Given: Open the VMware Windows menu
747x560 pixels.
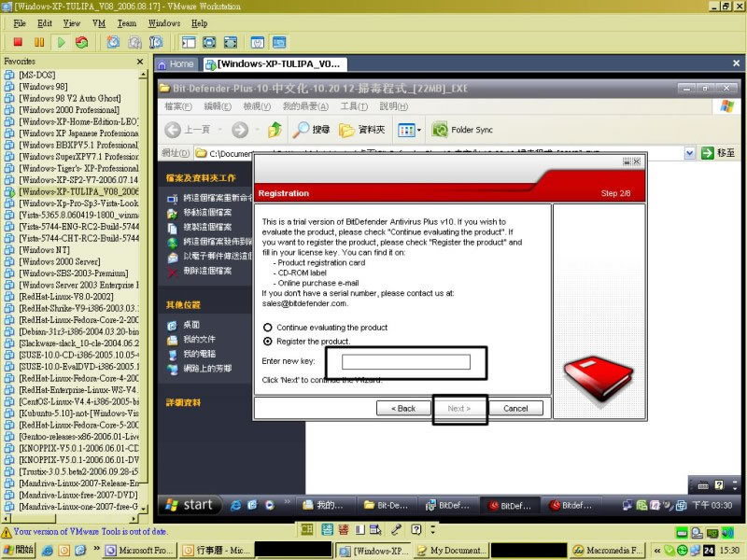Looking at the screenshot, I should pyautogui.click(x=164, y=23).
